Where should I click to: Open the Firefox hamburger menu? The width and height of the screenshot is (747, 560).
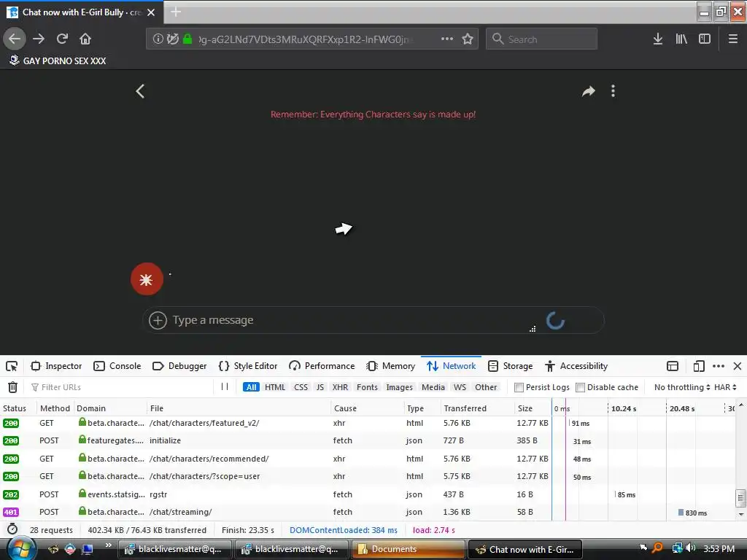pos(733,39)
